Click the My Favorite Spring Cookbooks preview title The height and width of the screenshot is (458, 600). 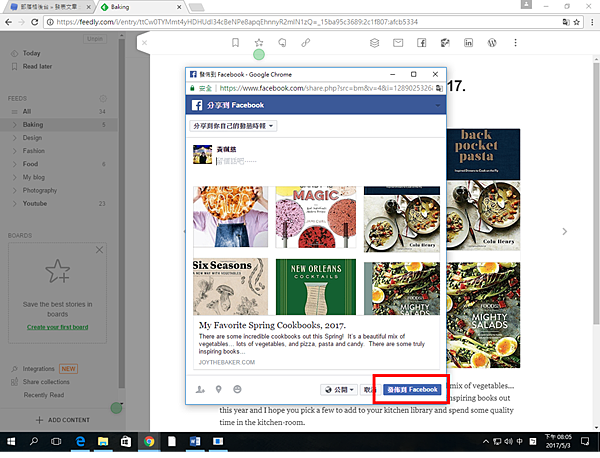click(x=272, y=325)
